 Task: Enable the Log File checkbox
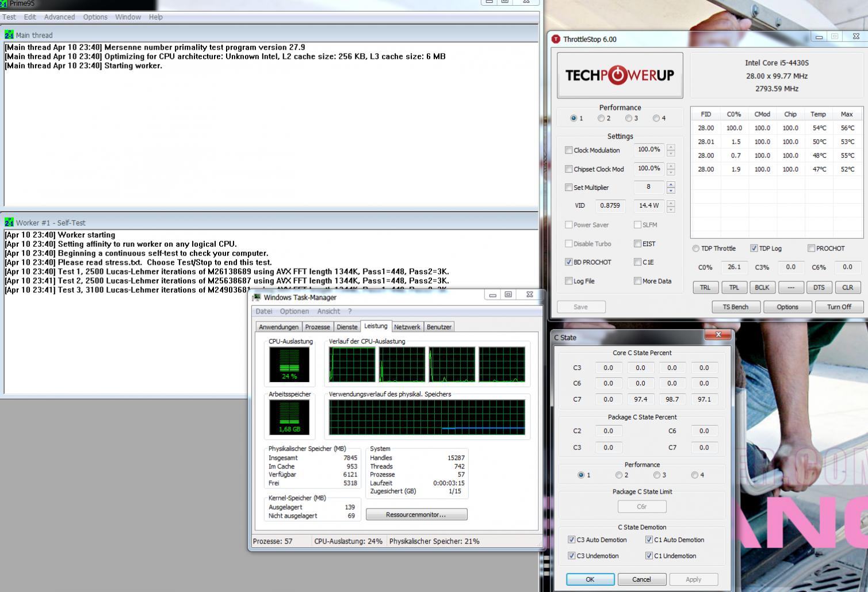[568, 281]
